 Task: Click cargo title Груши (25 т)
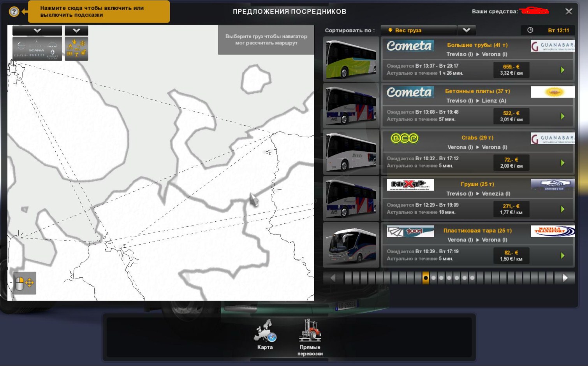(x=477, y=184)
